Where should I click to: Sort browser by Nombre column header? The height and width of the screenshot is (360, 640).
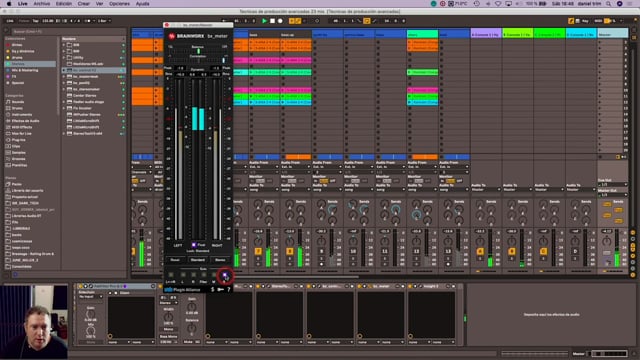[x=93, y=39]
